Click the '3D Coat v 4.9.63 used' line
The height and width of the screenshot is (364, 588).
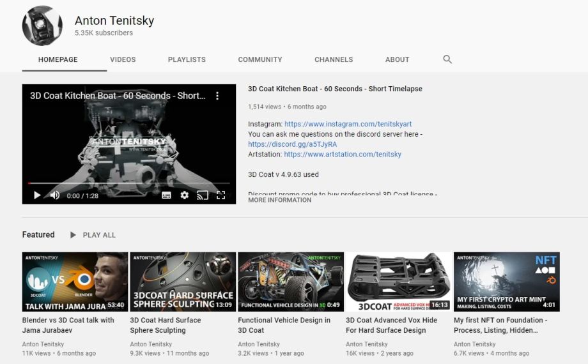coord(283,174)
